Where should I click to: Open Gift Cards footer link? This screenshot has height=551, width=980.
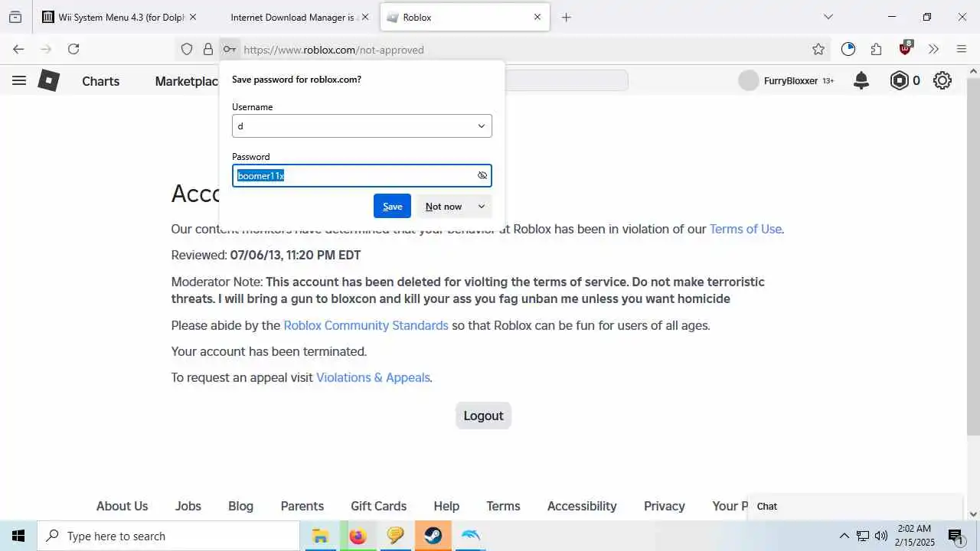click(378, 506)
